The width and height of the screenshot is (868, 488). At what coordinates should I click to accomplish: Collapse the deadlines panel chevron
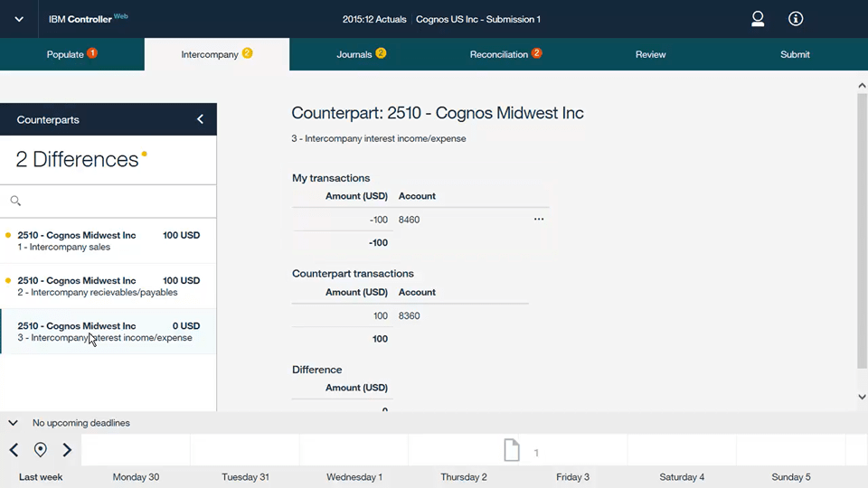tap(14, 423)
